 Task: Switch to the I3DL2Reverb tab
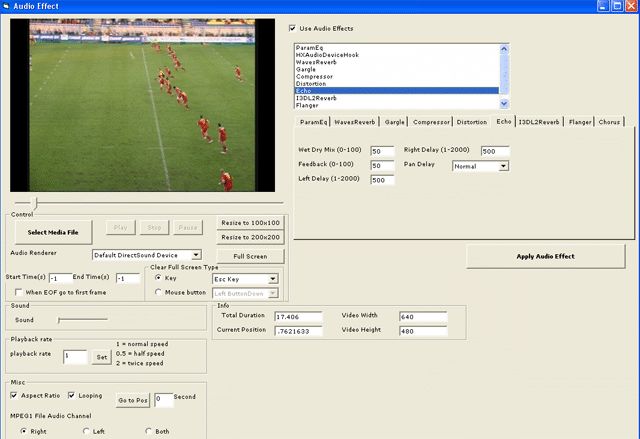(539, 122)
